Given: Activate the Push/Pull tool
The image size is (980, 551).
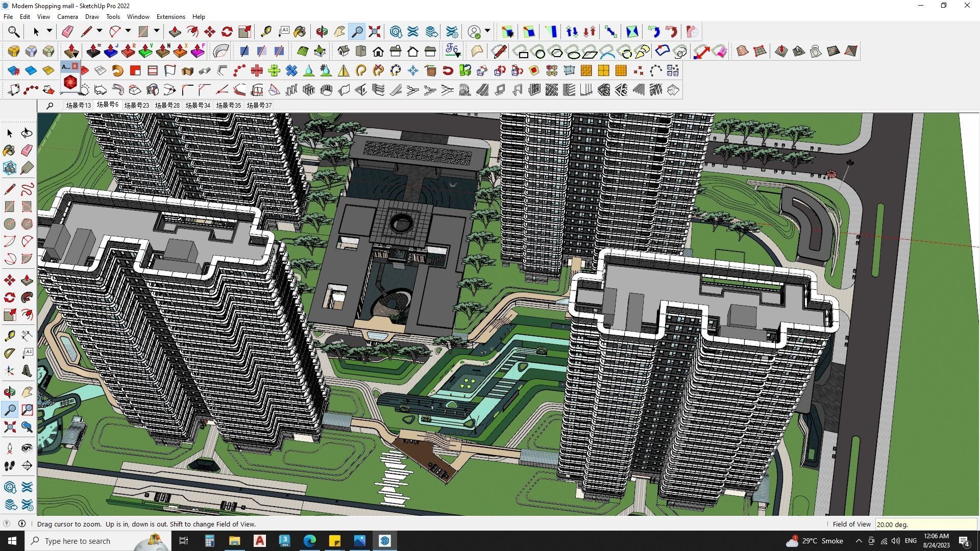Looking at the screenshot, I should point(175,32).
